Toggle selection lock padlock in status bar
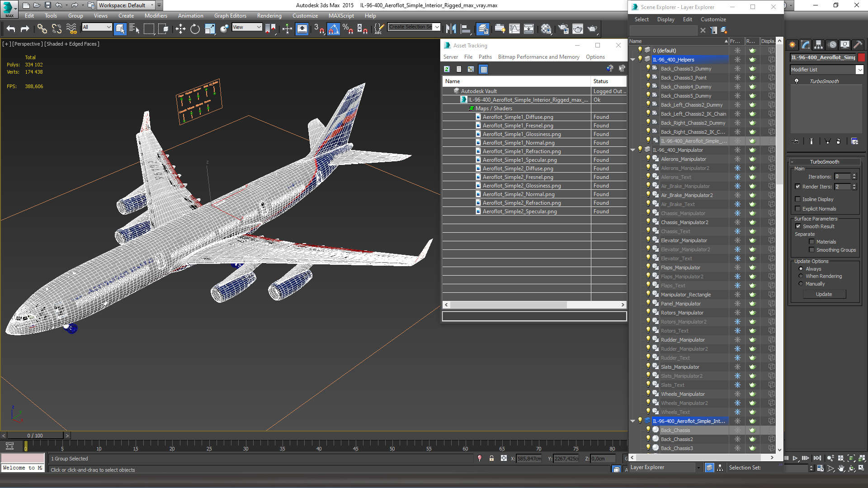Viewport: 868px width, 488px height. 491,459
